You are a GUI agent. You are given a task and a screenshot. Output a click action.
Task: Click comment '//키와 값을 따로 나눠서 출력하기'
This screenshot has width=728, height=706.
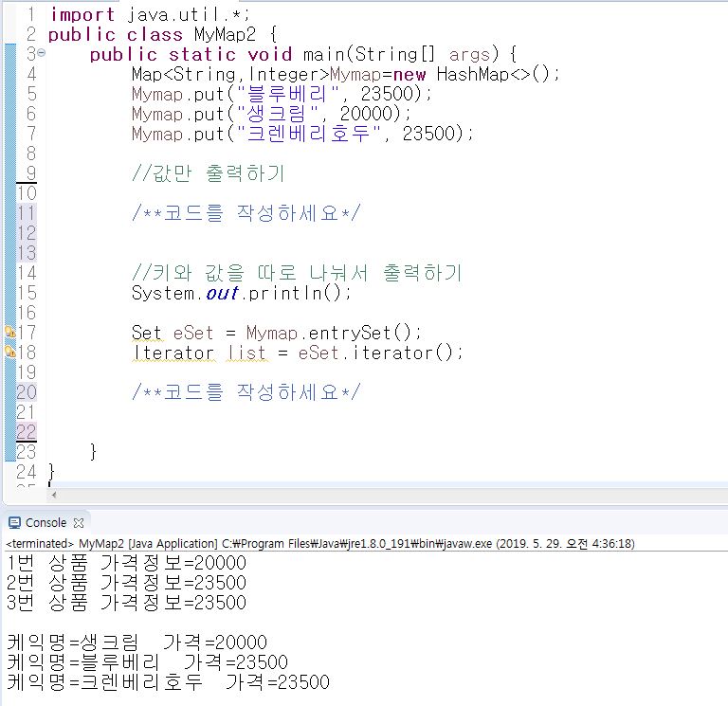pos(297,273)
